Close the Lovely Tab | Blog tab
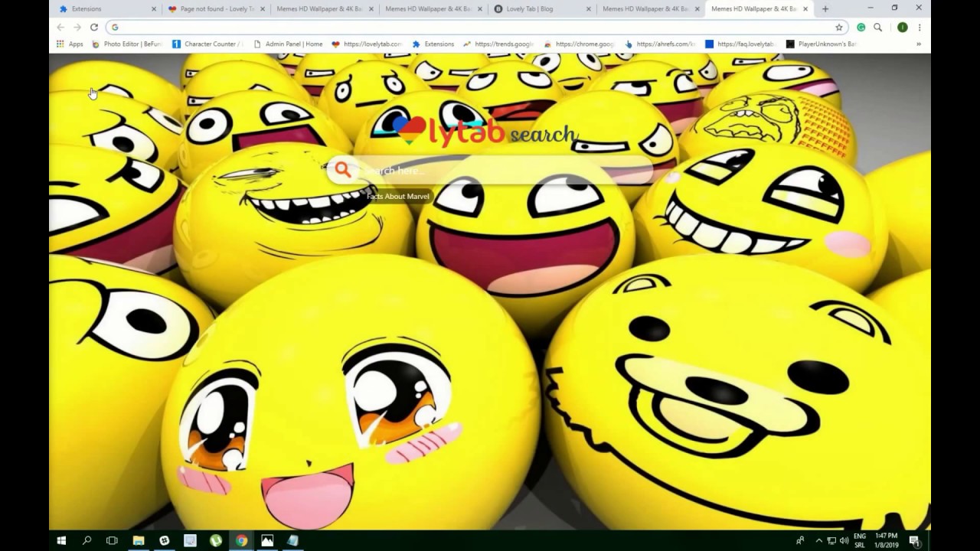This screenshot has height=551, width=980. click(x=589, y=9)
